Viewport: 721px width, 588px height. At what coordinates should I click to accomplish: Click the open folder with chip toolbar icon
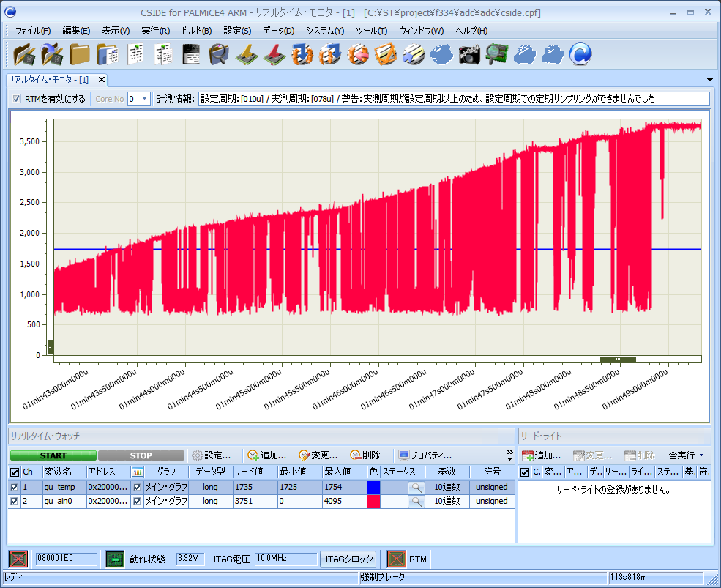(24, 54)
